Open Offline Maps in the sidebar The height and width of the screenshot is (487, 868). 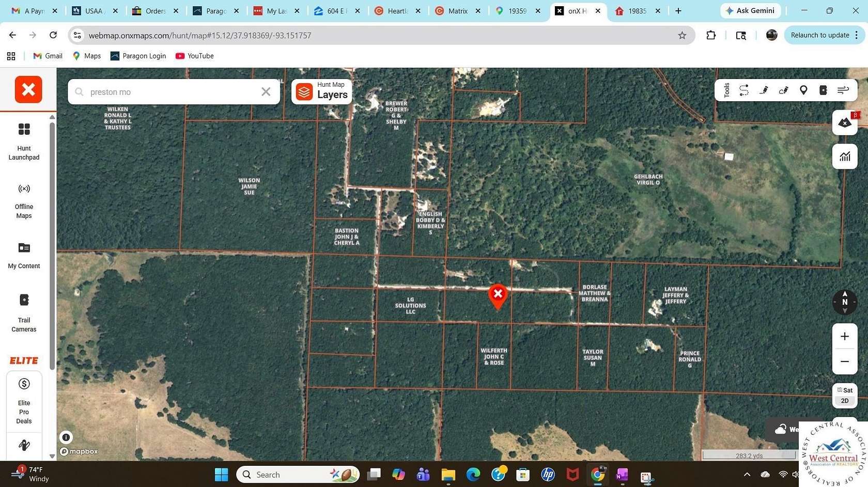click(x=24, y=200)
